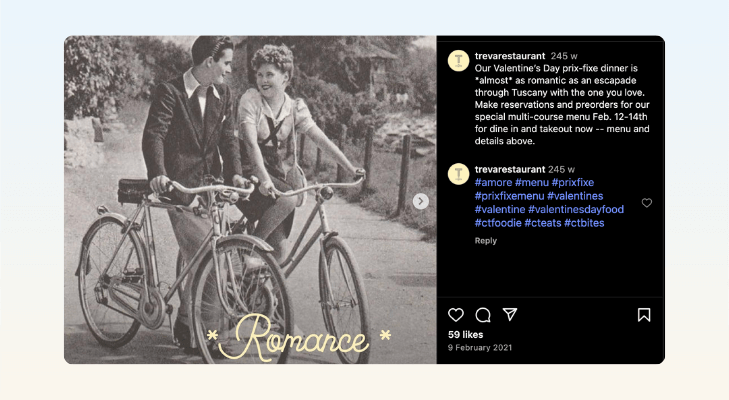Share the post via the paper plane icon

coord(510,314)
